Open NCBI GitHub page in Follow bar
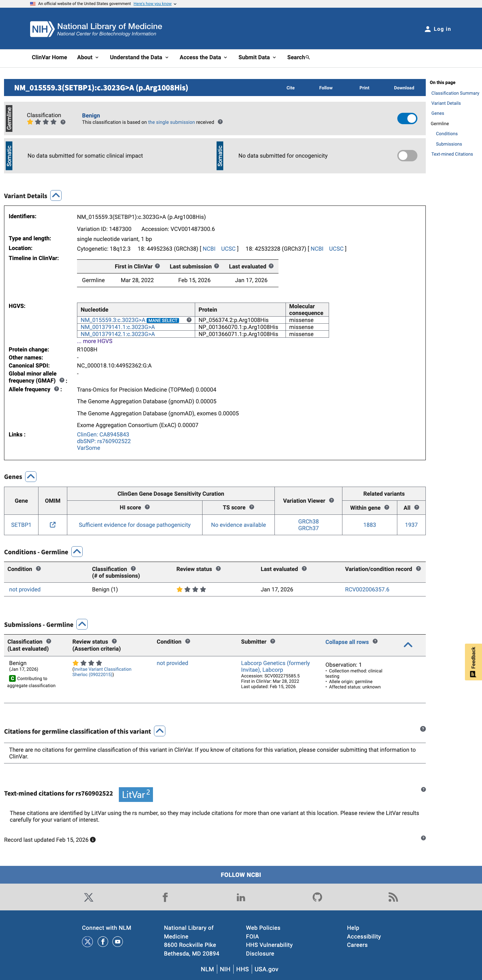Screen dimensions: 482x980 317,897
